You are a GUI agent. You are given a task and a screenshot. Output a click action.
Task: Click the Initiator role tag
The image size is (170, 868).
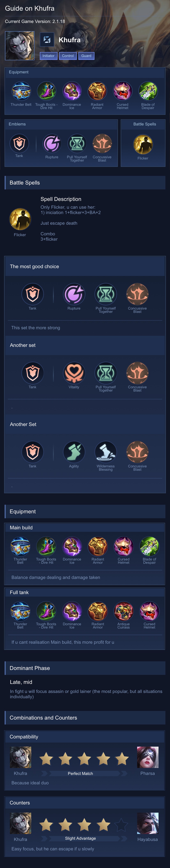(48, 56)
